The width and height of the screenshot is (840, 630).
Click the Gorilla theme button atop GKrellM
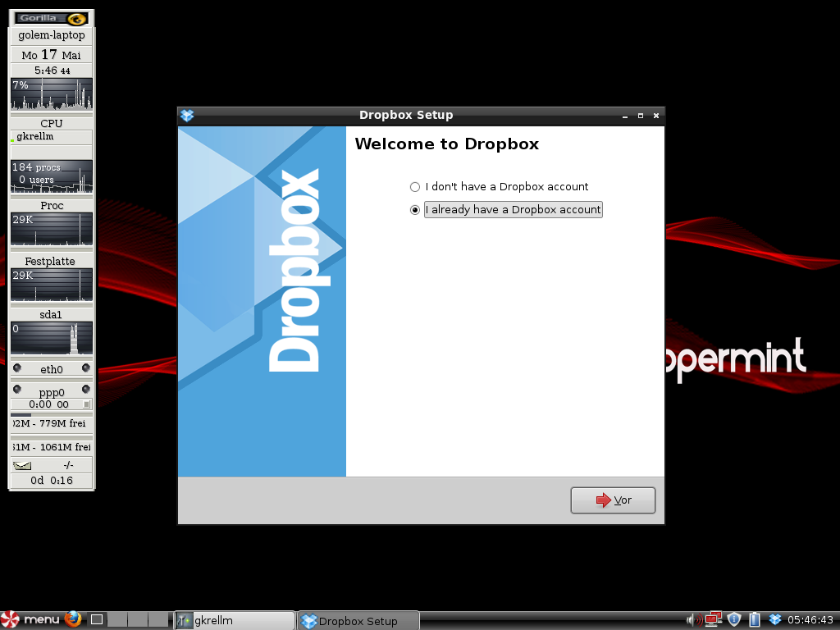51,16
